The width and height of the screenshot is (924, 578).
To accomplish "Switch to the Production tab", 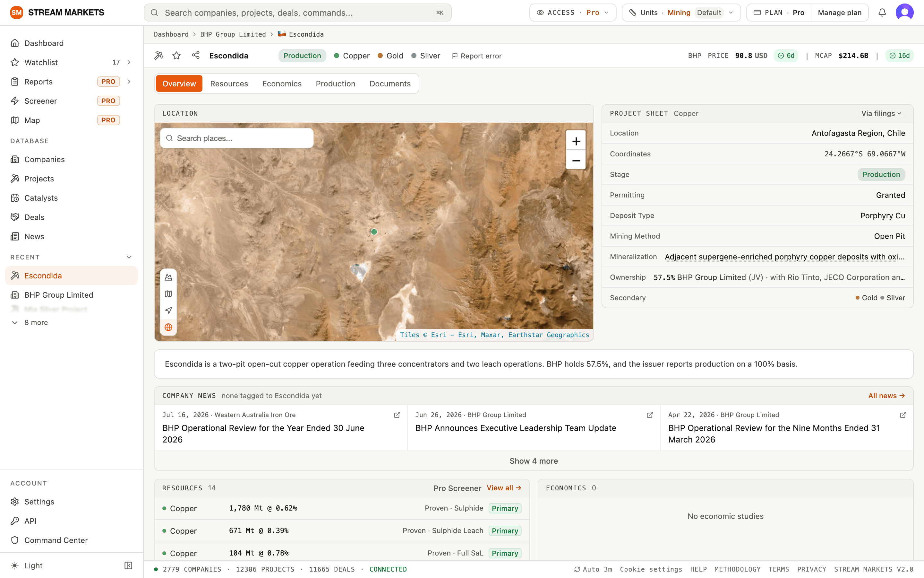I will (335, 83).
